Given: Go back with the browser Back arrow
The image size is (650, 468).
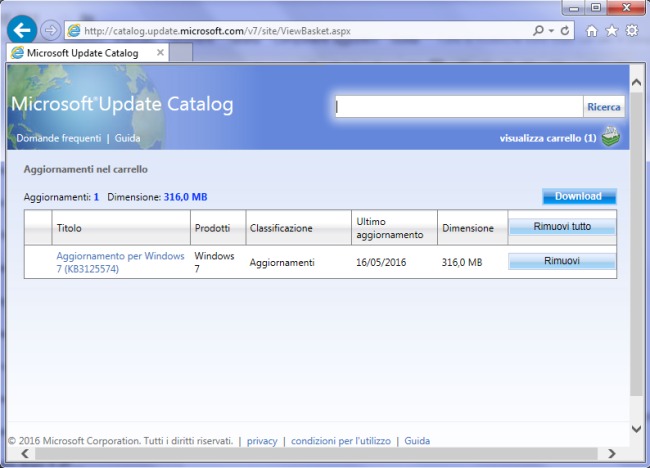Looking at the screenshot, I should (x=22, y=30).
